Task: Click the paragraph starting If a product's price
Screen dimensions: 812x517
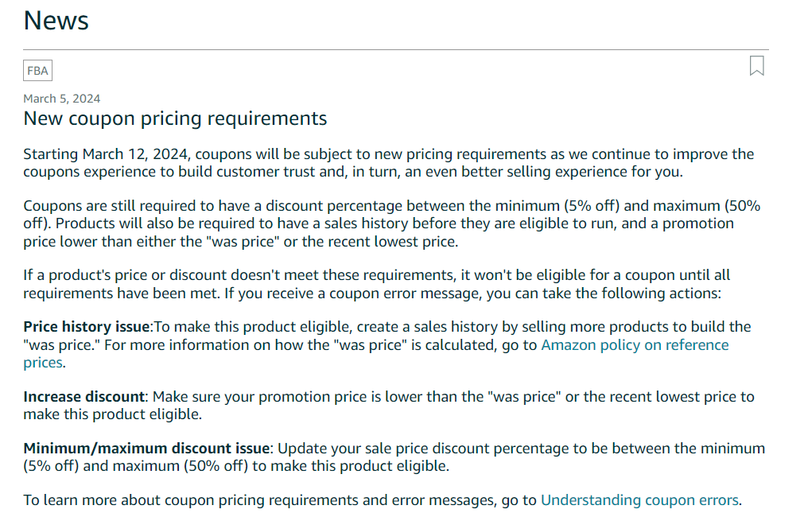Action: (377, 284)
